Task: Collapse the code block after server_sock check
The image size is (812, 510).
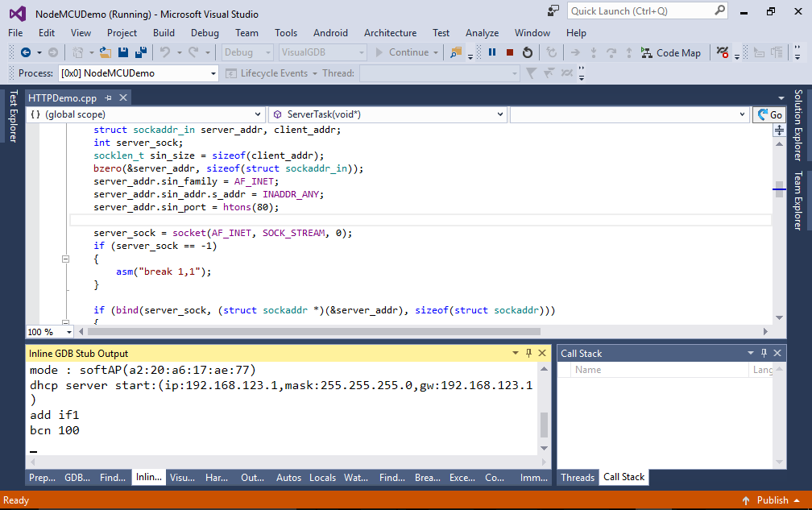Action: [66, 259]
